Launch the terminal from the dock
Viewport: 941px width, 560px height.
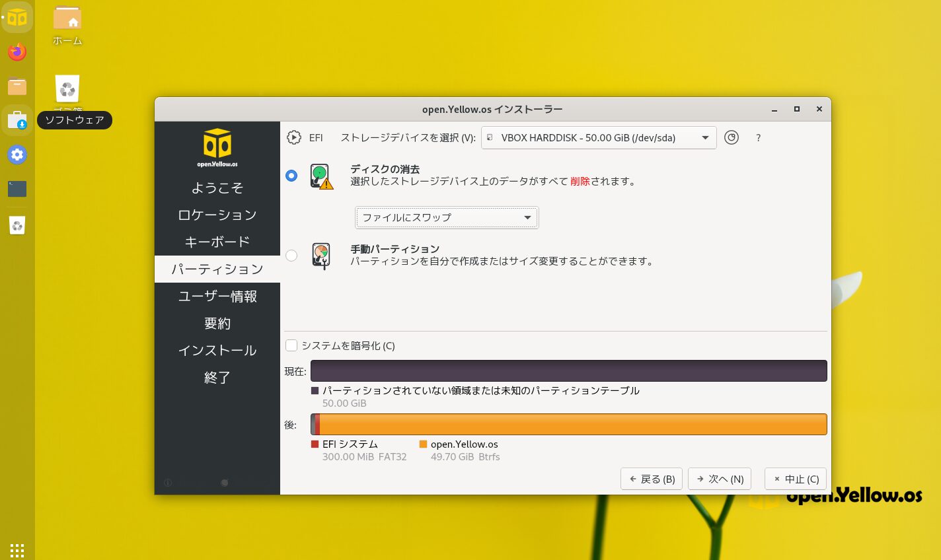17,189
